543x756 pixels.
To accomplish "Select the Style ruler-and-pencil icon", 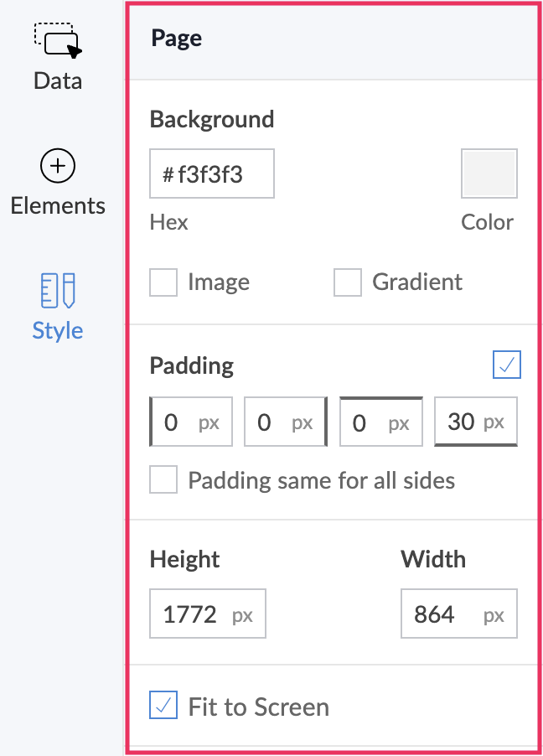I will (58, 289).
